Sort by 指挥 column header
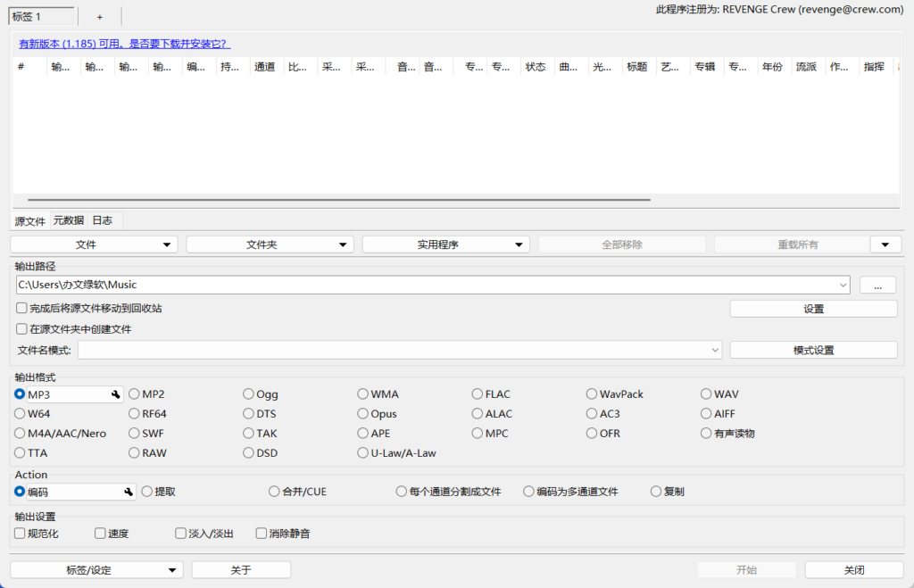The height and width of the screenshot is (588, 914). tap(876, 67)
